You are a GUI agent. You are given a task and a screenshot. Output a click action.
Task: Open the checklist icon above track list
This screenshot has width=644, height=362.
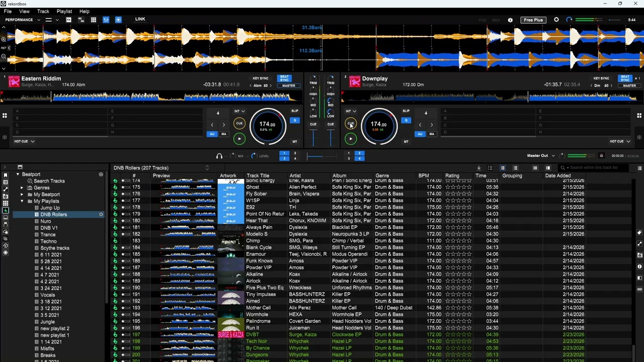click(490, 168)
